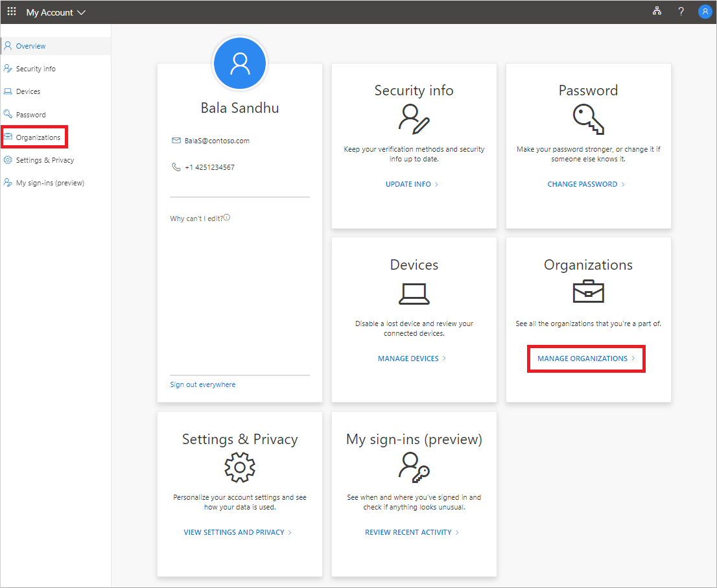Open Security info in the sidebar
Viewport: 717px width, 588px height.
point(36,69)
